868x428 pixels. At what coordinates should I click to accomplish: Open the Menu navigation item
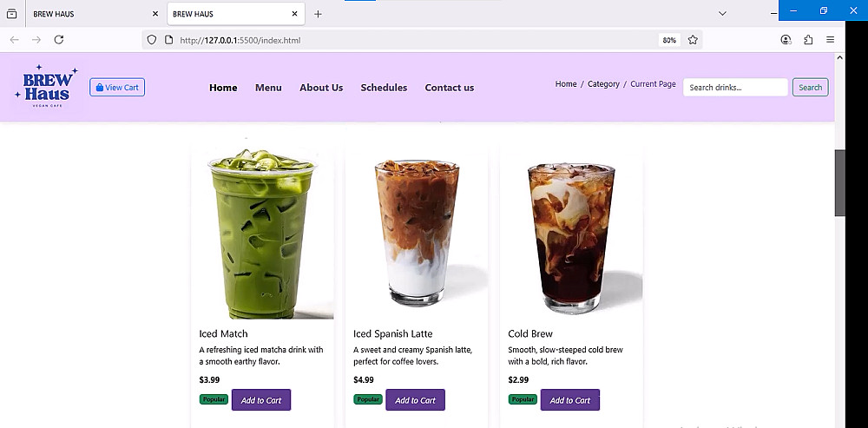click(x=268, y=88)
